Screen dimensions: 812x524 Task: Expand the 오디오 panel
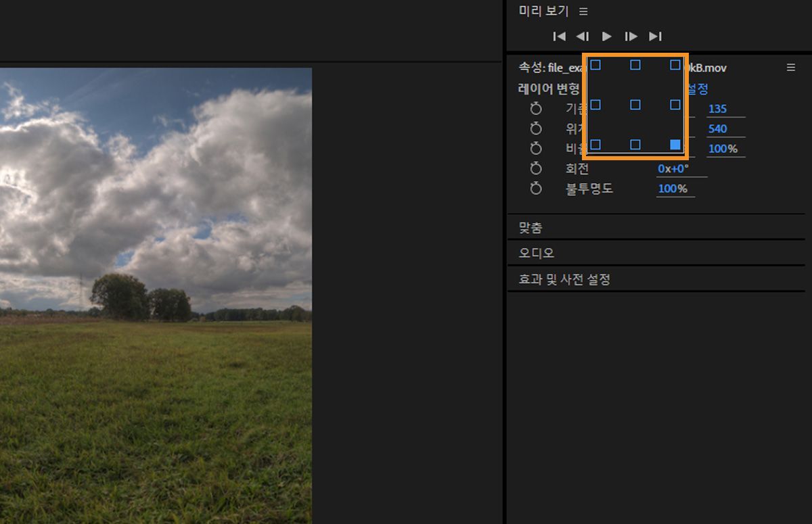pyautogui.click(x=656, y=253)
